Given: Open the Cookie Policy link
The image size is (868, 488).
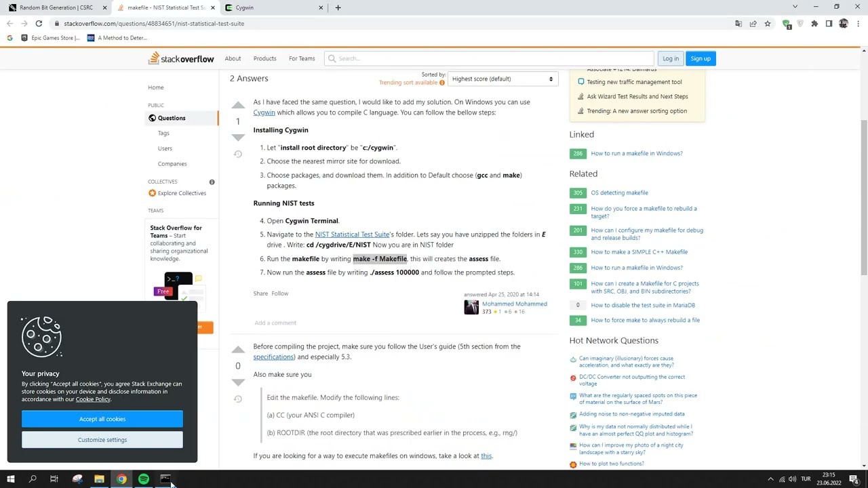Looking at the screenshot, I should (93, 399).
